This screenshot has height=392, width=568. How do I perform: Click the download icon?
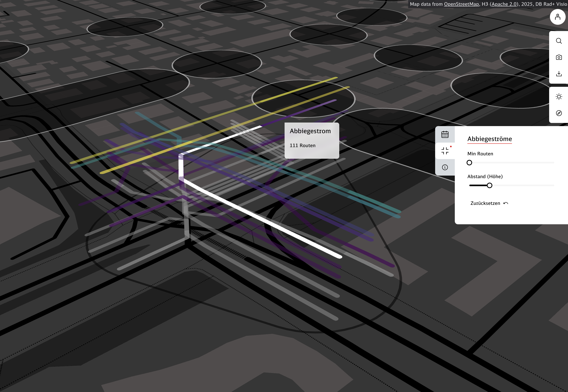559,74
